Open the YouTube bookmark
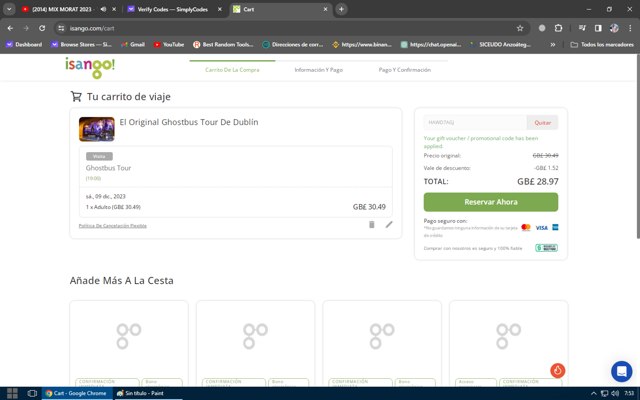This screenshot has width=640, height=400. pos(169,44)
